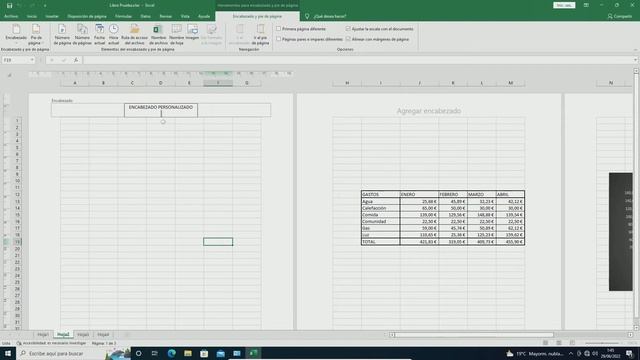Click Dar formato a la imagen
Screen dimensions: 640x360
tap(211, 34)
